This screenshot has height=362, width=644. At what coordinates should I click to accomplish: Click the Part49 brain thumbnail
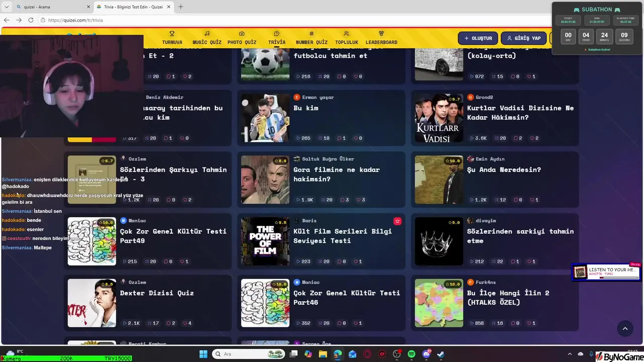(92, 241)
